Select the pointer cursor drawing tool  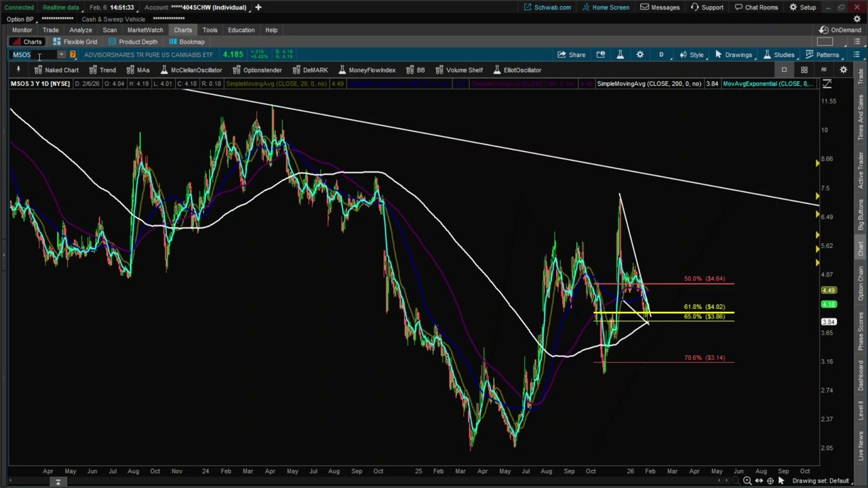tap(781, 481)
